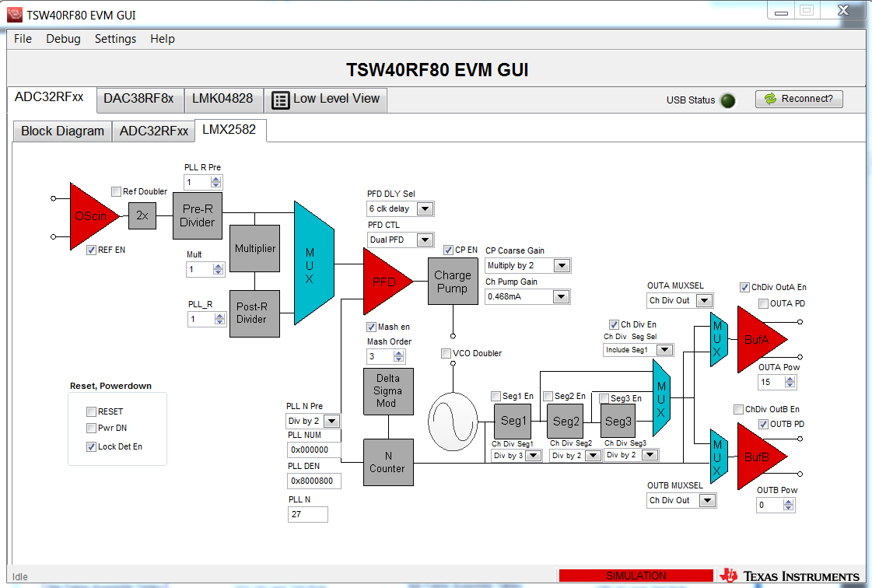This screenshot has width=872, height=588.
Task: Check the OUTA PD checkbox
Action: pos(763,303)
